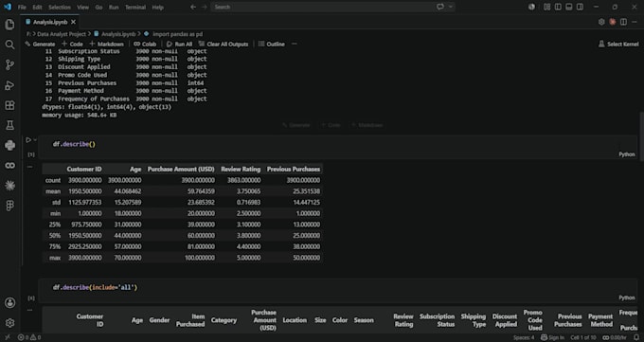644x342 pixels.
Task: Toggle the notebook Outline
Action: pyautogui.click(x=272, y=44)
